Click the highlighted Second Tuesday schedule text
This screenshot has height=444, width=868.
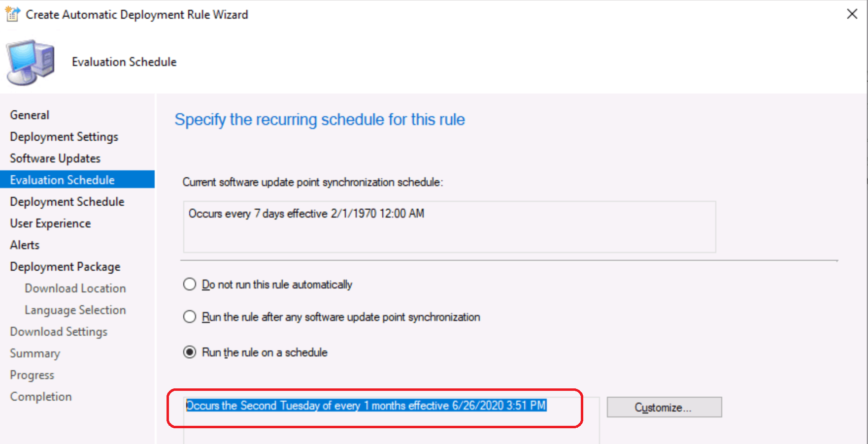pyautogui.click(x=366, y=406)
